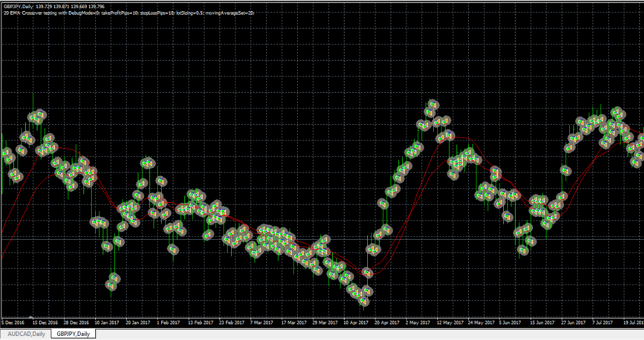The height and width of the screenshot is (340, 644).
Task: Click the 20 EMA Crossover testing comment line
Action: (129, 13)
